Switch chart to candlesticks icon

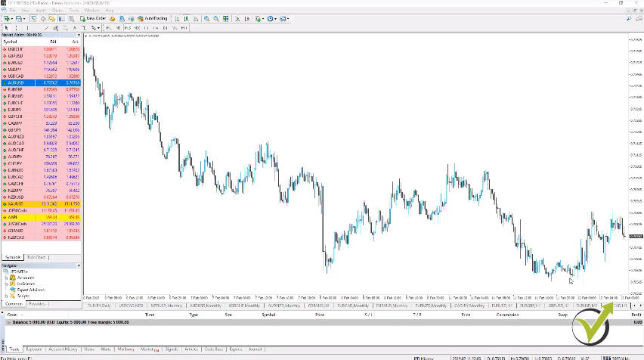click(187, 18)
